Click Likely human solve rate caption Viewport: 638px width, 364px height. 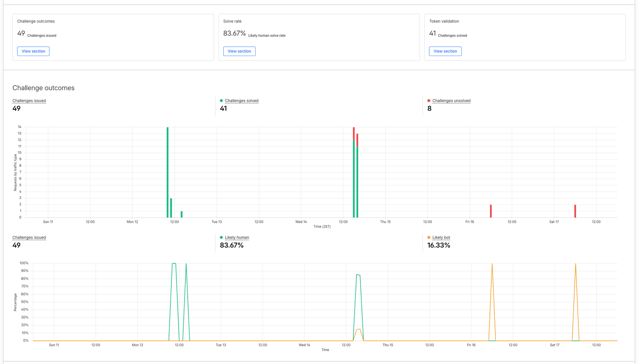click(267, 36)
